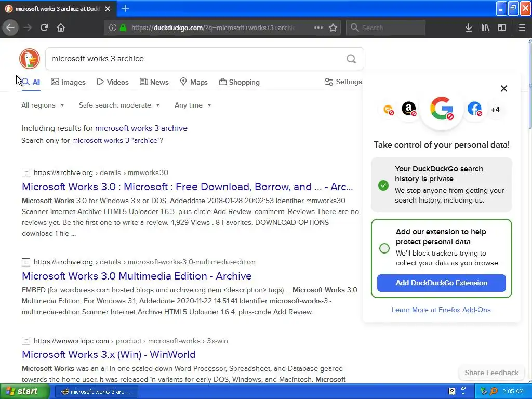The width and height of the screenshot is (532, 399).
Task: Toggle the sidebar view icon
Action: click(502, 28)
